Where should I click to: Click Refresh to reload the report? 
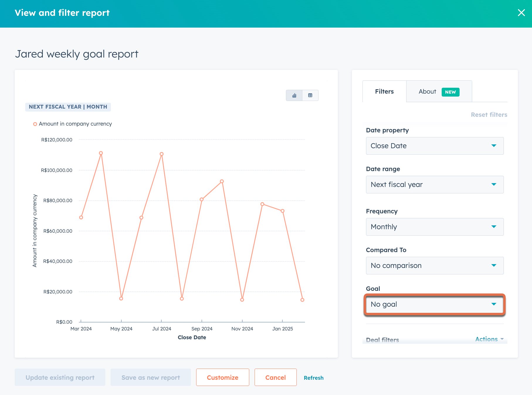[x=314, y=378]
